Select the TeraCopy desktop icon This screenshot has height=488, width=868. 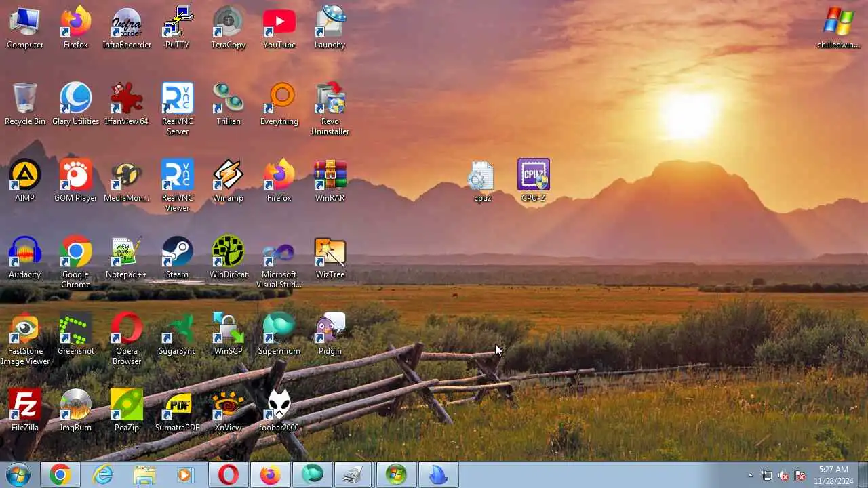pos(229,28)
